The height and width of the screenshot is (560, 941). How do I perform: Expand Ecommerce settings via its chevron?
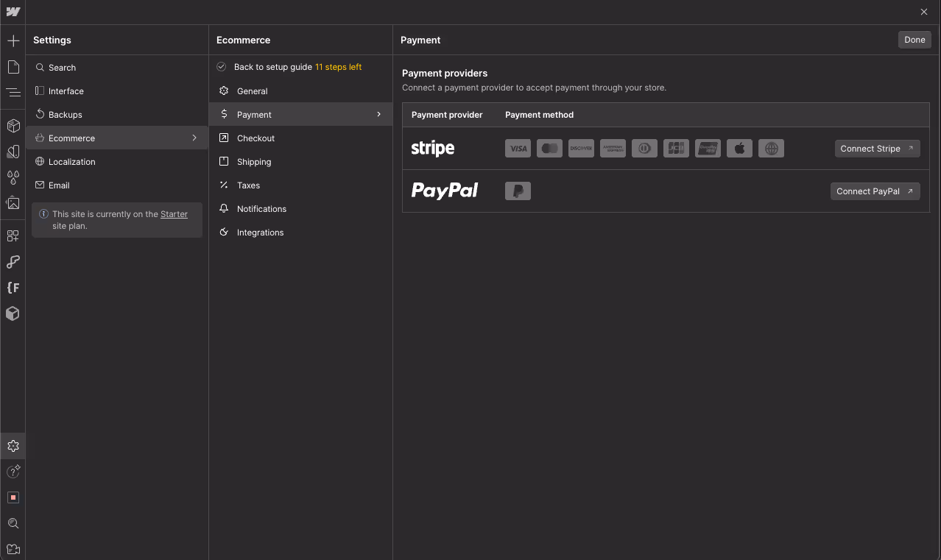coord(194,138)
